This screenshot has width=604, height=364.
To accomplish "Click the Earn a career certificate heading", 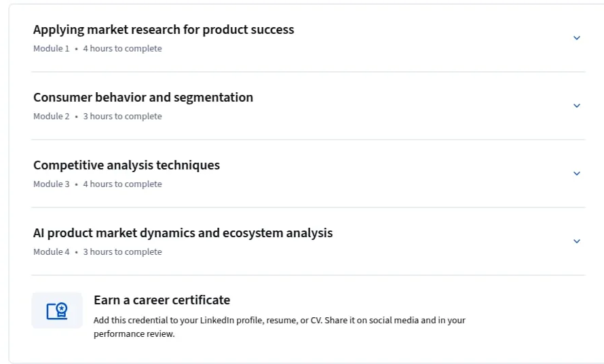I will tap(162, 300).
